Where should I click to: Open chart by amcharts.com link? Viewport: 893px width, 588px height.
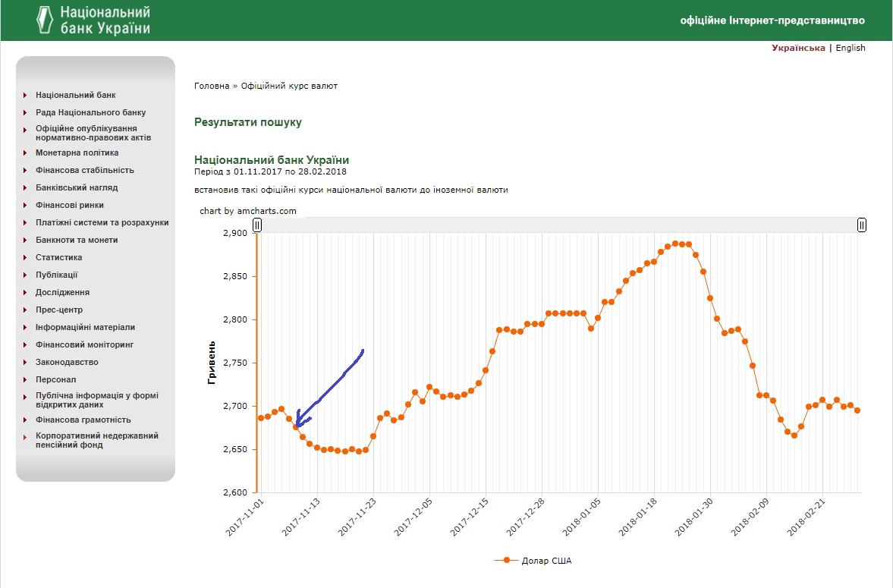248,211
